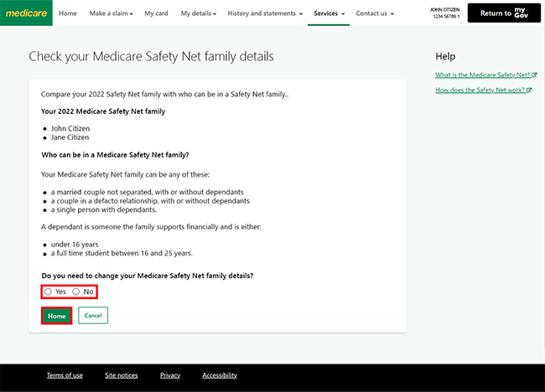The width and height of the screenshot is (545, 392).
Task: Select the No radio button
Action: point(76,291)
